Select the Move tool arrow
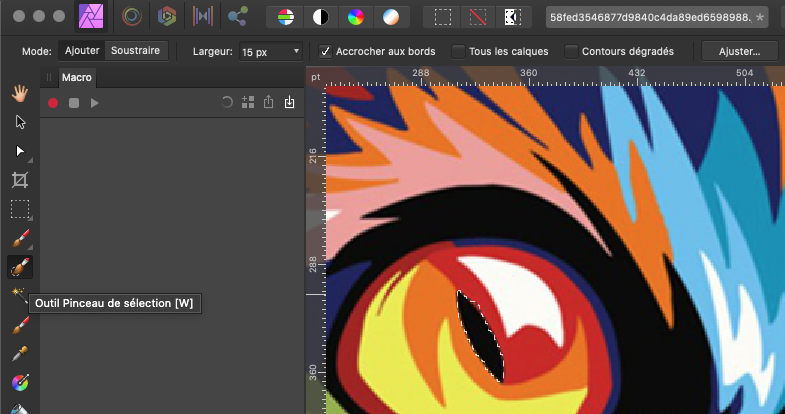 click(x=20, y=122)
